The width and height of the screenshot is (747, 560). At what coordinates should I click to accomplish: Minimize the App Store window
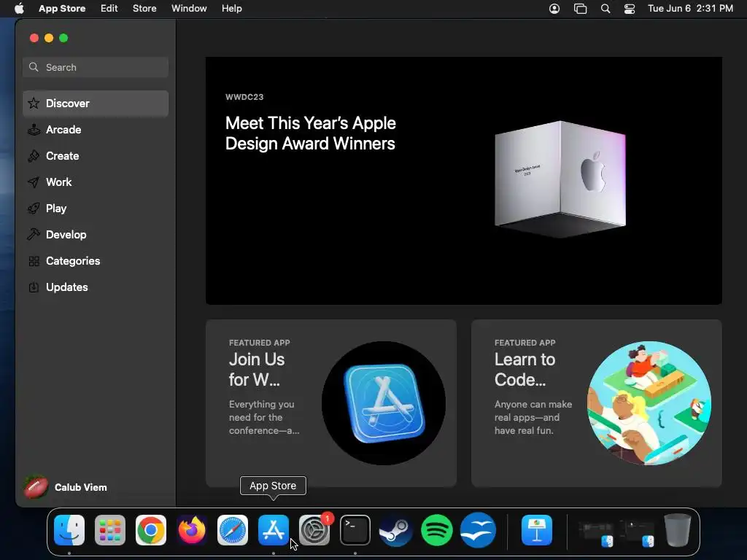coord(49,38)
